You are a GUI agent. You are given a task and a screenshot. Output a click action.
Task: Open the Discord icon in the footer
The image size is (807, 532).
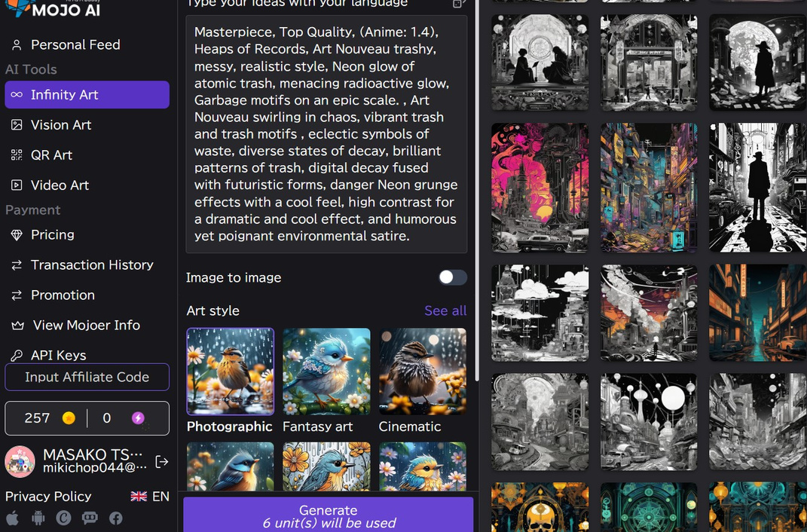point(90,518)
